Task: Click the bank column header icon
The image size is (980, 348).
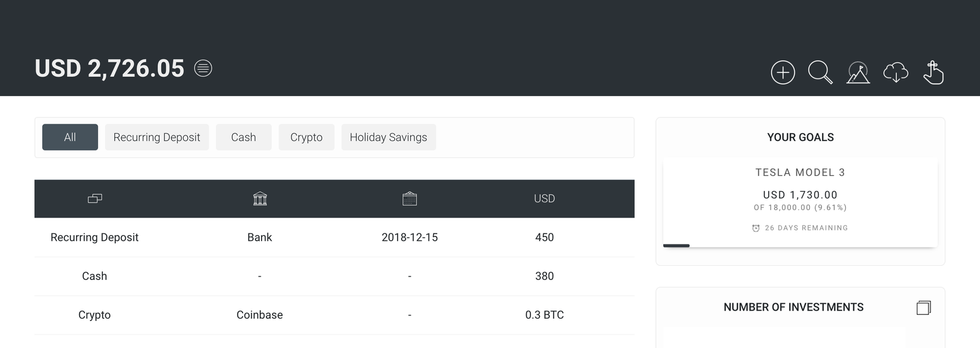Action: 260,199
